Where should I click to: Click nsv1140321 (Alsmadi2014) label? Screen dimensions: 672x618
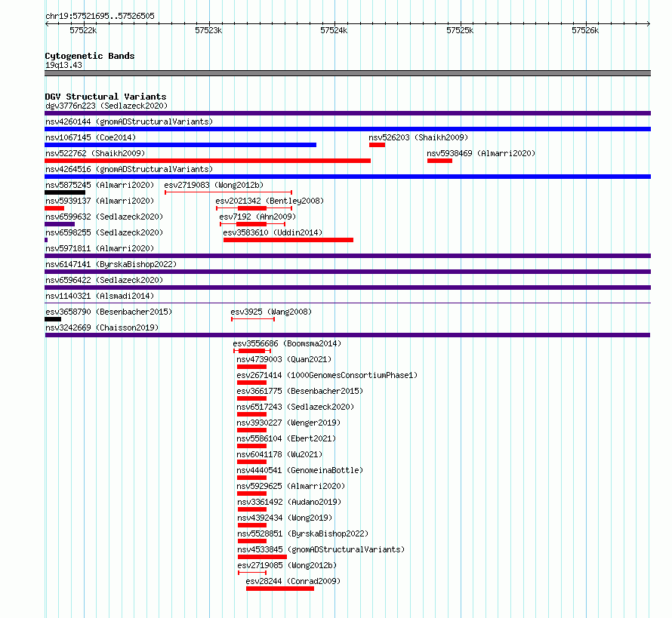click(x=100, y=296)
